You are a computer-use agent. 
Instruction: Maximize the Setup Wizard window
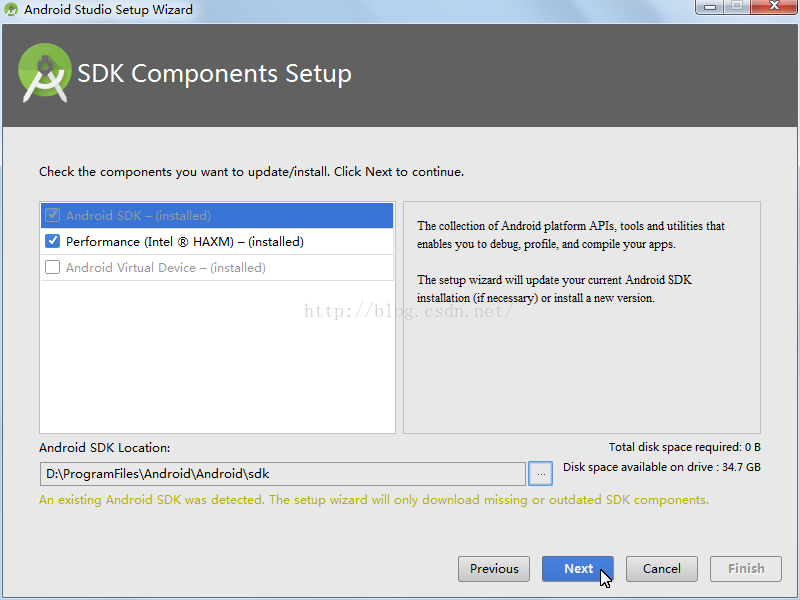tap(737, 8)
